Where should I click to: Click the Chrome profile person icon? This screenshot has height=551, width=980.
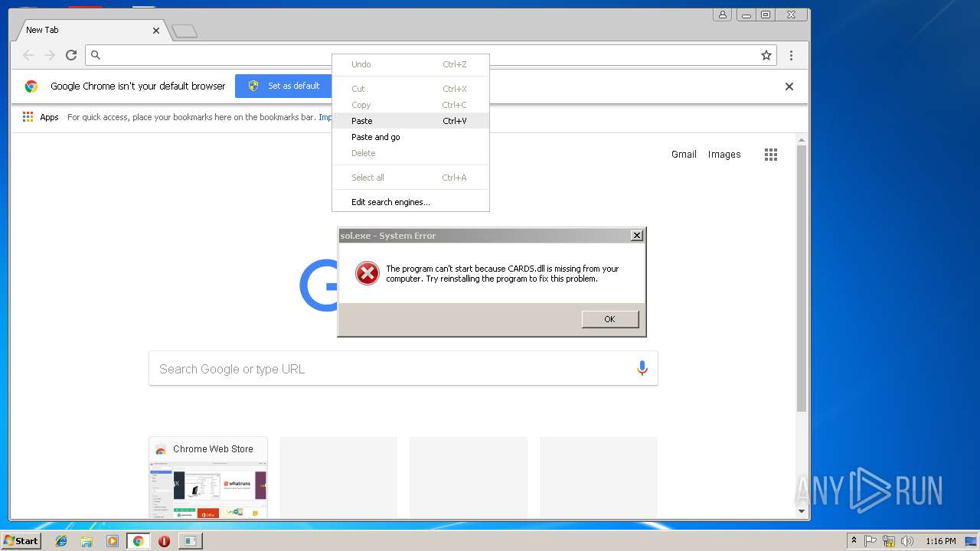[x=723, y=15]
